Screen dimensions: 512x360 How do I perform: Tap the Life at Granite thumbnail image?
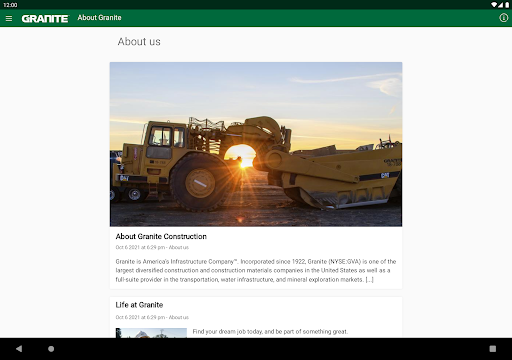tap(151, 333)
